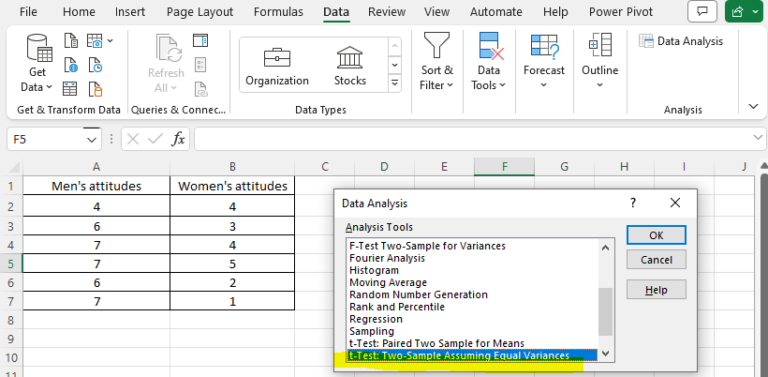Click the green Share button
Screen dimensions: 768x377
click(x=744, y=12)
